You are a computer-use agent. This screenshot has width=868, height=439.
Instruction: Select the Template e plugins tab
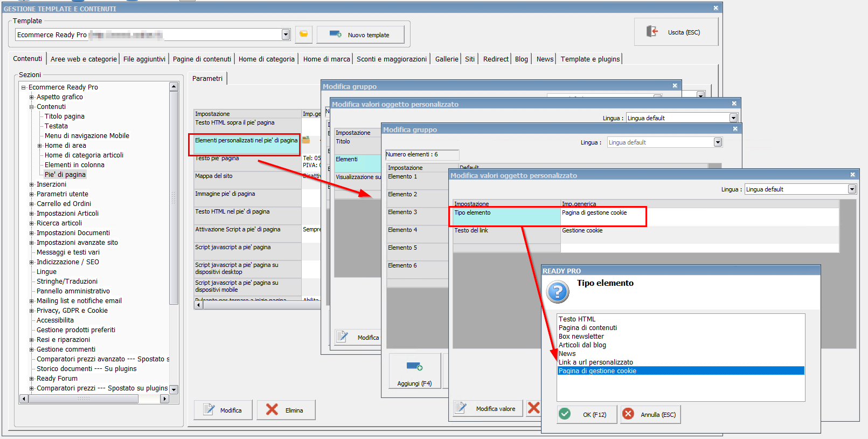(590, 59)
